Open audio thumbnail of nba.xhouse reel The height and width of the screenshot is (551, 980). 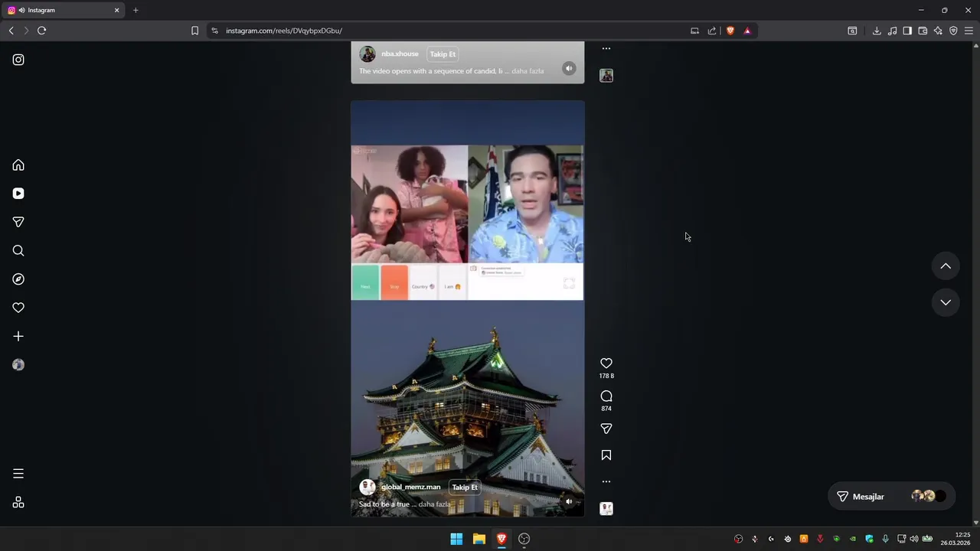coord(606,75)
